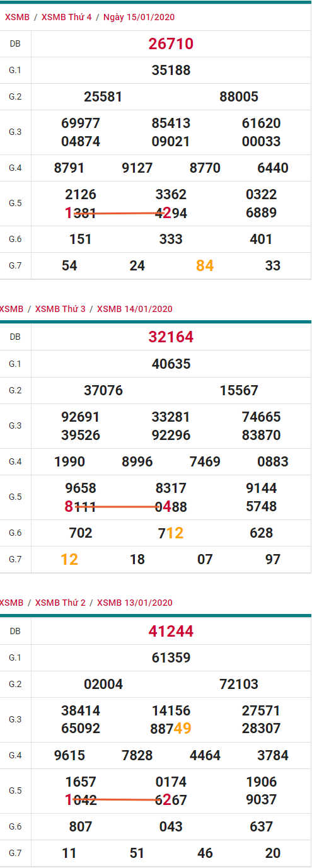The image size is (312, 868).
Task: Select G.1 number 61359
Action: 171,657
